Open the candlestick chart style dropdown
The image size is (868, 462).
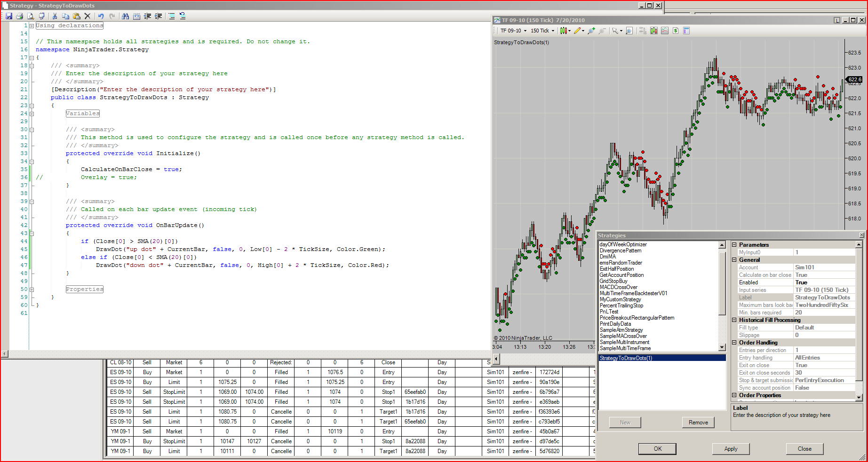(x=565, y=31)
